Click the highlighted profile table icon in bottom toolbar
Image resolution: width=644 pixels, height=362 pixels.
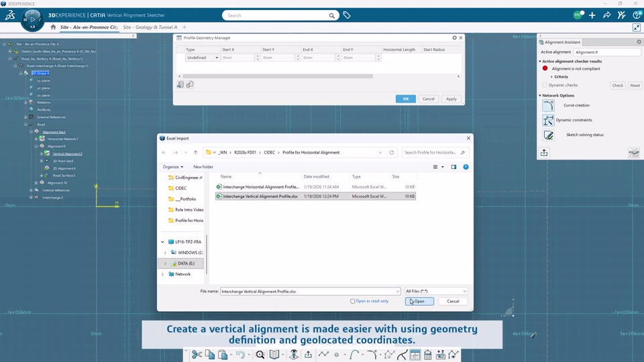click(x=415, y=355)
